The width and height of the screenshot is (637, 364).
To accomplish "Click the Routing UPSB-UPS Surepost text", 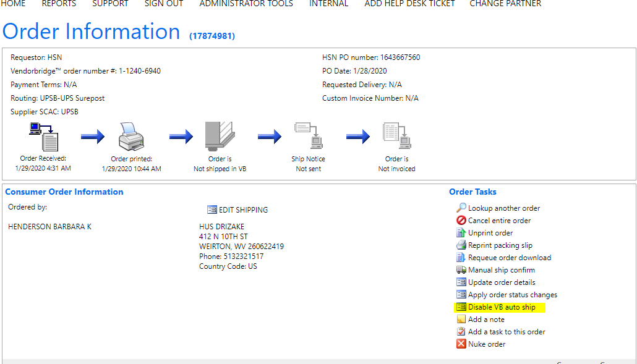I will [x=58, y=98].
